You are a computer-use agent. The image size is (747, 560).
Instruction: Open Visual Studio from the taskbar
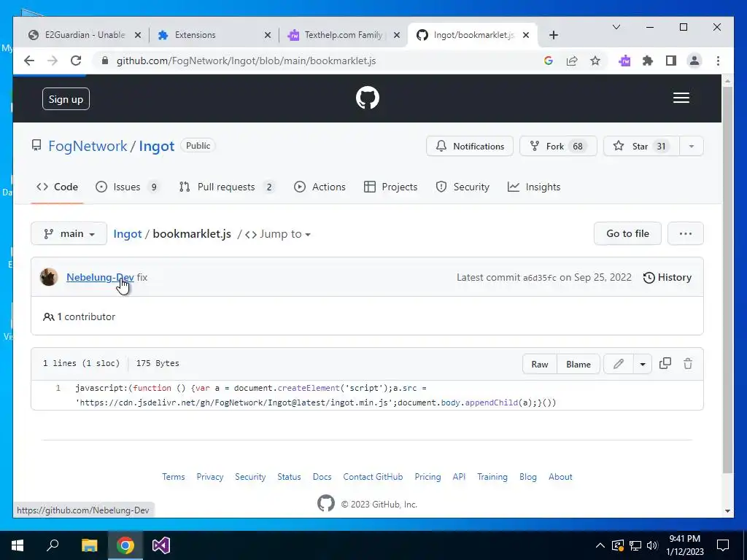click(161, 545)
